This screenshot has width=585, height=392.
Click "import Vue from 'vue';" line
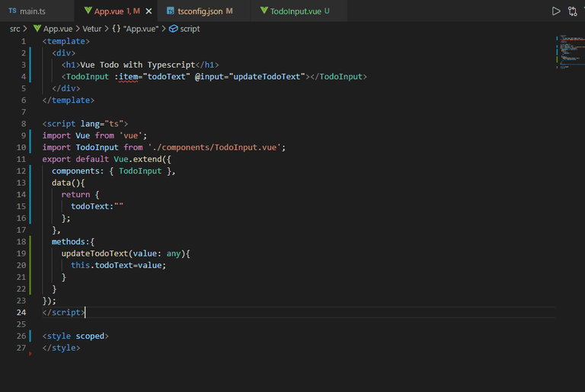94,135
